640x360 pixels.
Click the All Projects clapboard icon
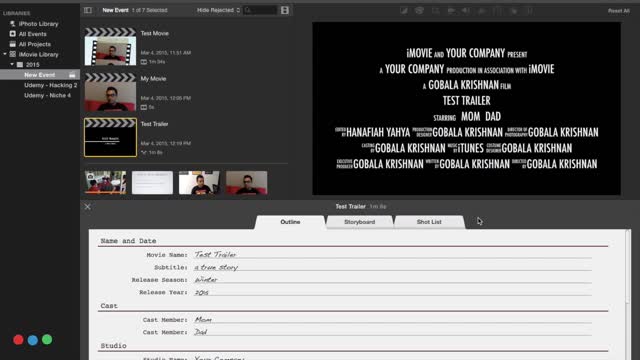(x=13, y=44)
